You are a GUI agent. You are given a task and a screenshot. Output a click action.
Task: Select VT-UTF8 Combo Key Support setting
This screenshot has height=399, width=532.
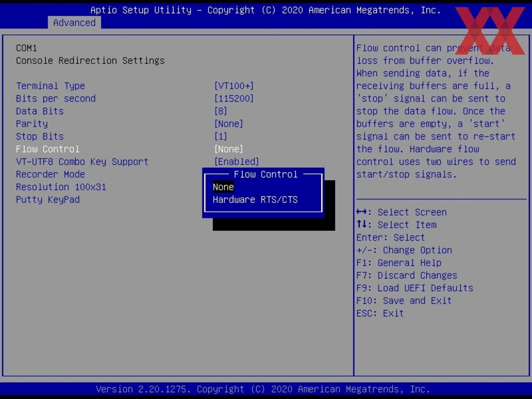pos(82,162)
